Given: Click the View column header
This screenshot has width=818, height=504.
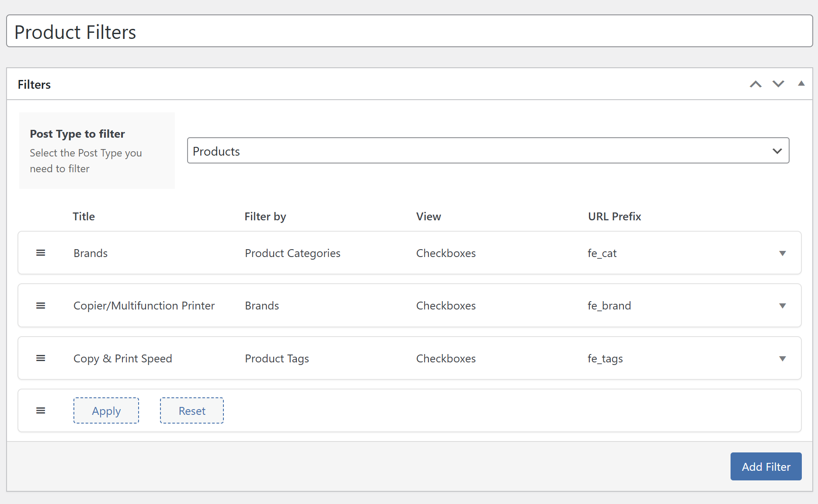Looking at the screenshot, I should [428, 216].
